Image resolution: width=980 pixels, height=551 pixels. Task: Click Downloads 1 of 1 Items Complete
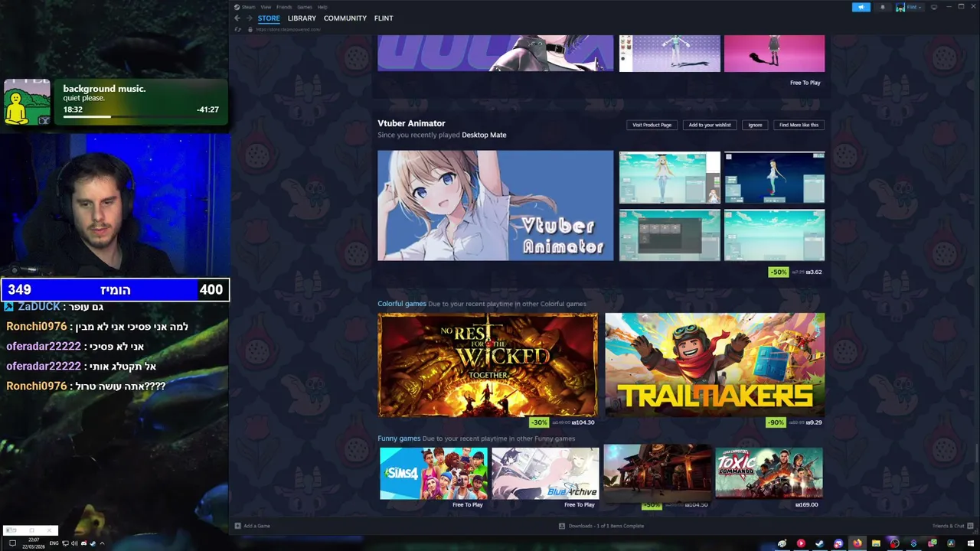tap(606, 526)
